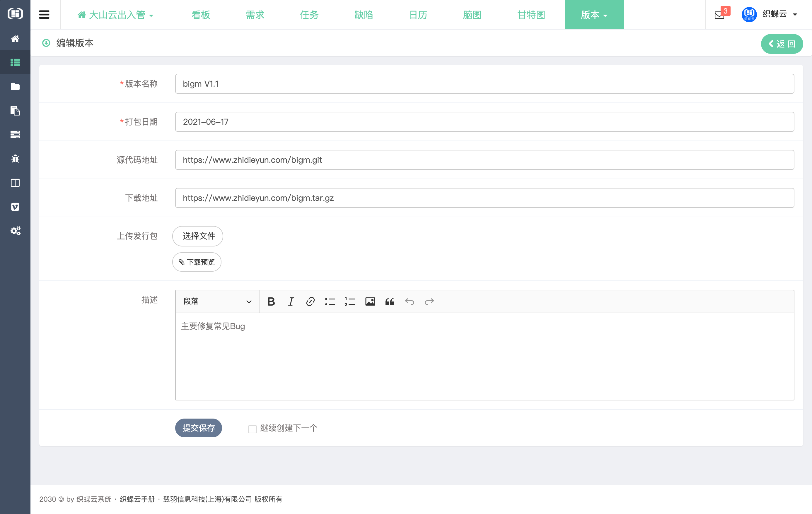Open the 缺陷 tab
This screenshot has width=812, height=514.
pos(364,15)
